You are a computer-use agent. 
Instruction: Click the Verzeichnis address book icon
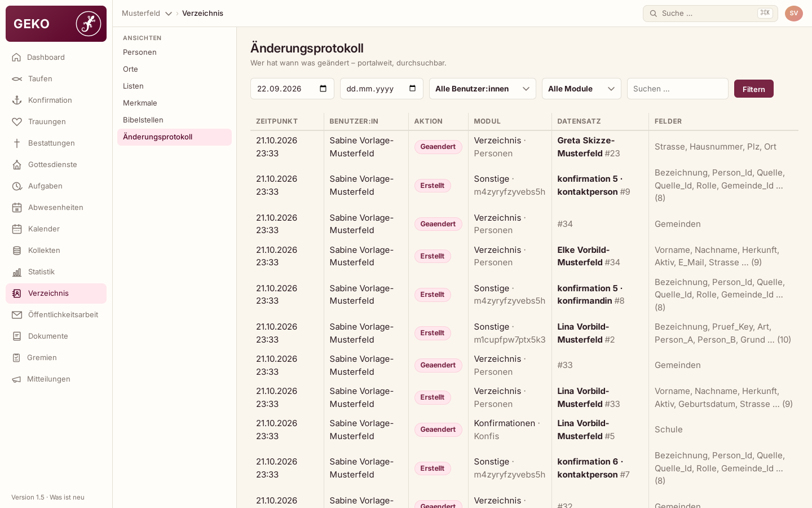[x=17, y=293]
